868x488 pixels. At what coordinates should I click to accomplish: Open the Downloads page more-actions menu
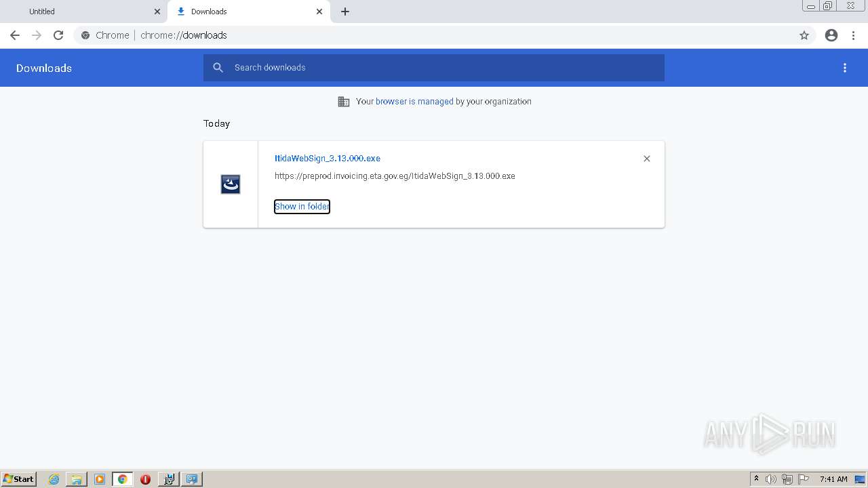(845, 68)
